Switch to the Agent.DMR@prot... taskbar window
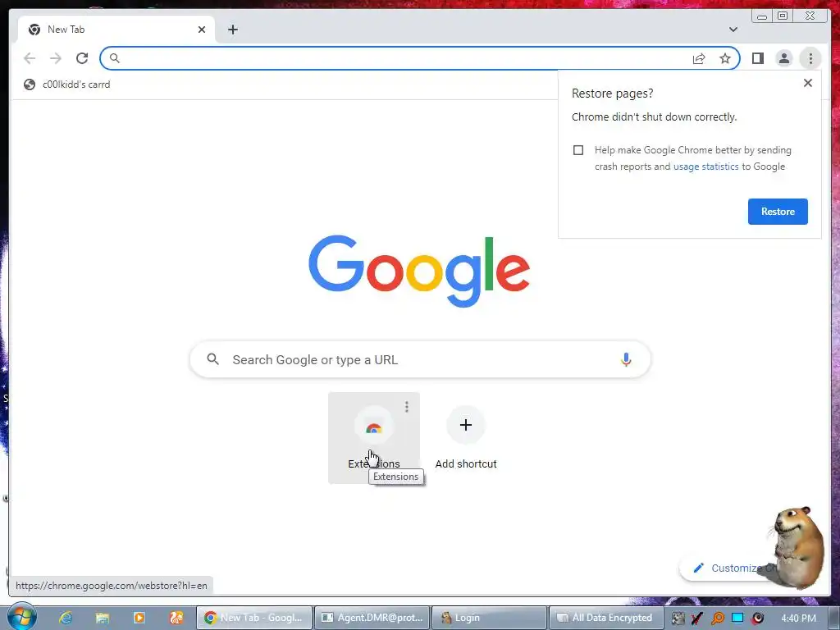The width and height of the screenshot is (840, 630). click(x=372, y=618)
